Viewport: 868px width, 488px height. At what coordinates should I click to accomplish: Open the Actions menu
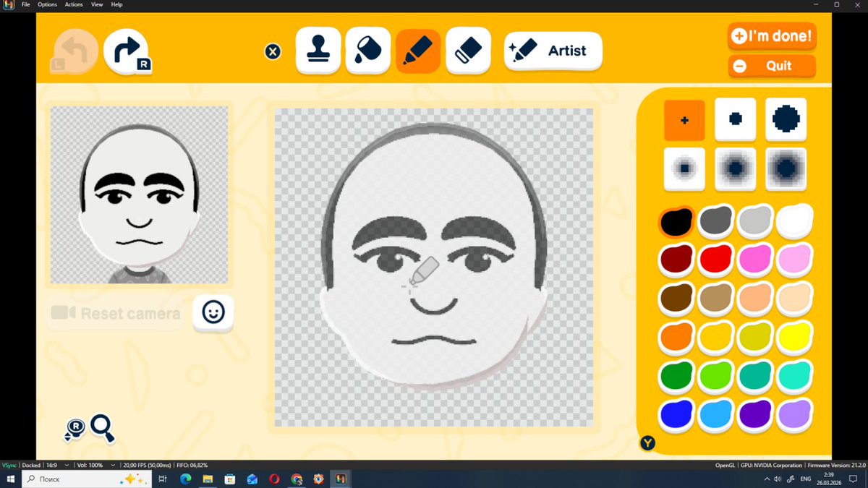click(74, 4)
